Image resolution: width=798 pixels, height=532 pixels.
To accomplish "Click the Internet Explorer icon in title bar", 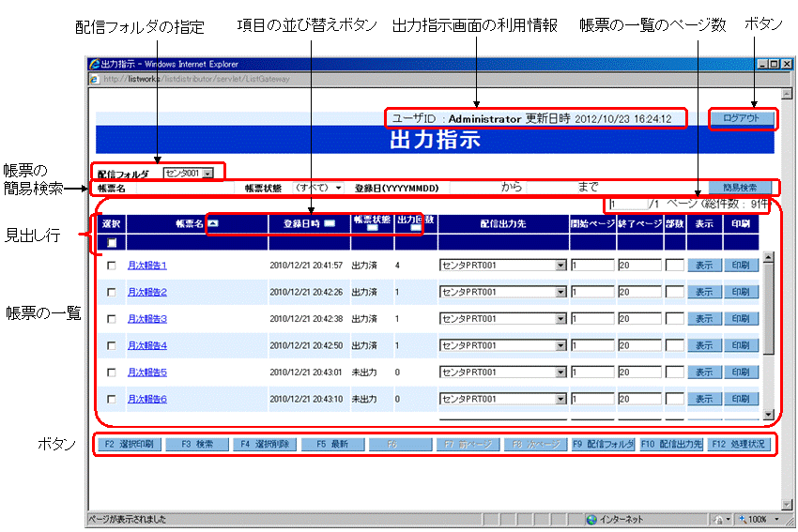I will point(94,64).
